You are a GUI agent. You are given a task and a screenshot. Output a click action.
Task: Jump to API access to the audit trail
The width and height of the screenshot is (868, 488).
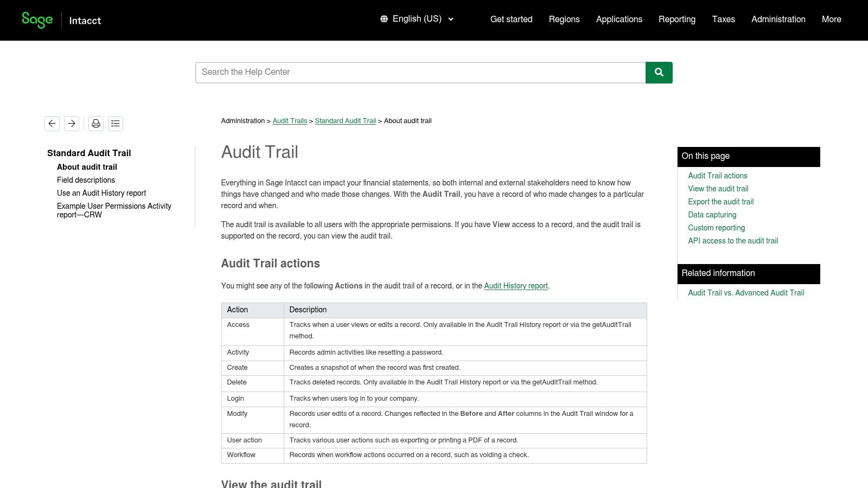(x=733, y=241)
